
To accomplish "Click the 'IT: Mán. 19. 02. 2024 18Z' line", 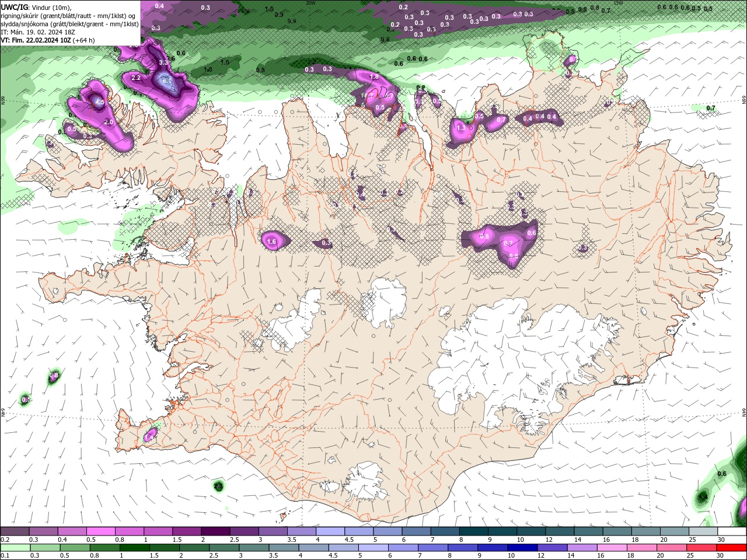I will (37, 32).
